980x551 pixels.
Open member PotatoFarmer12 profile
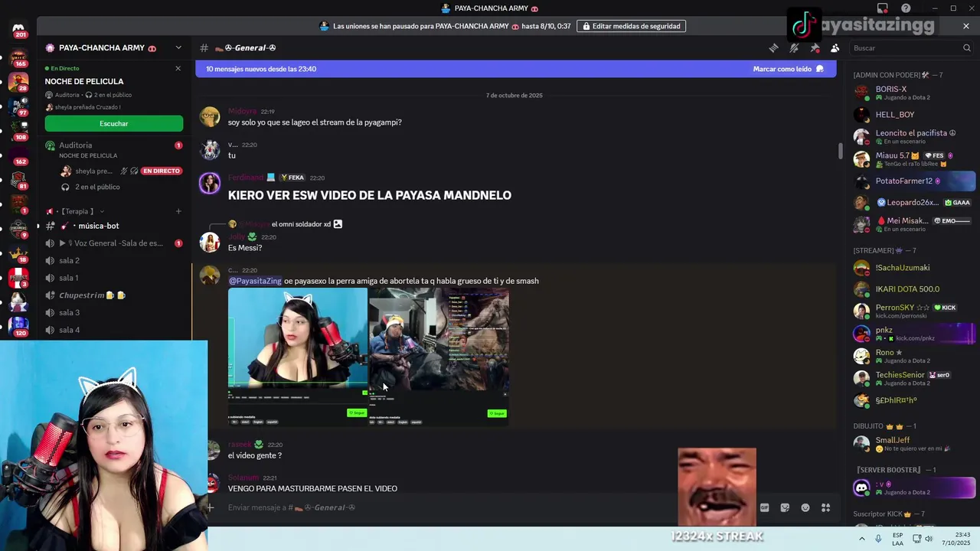tap(913, 181)
